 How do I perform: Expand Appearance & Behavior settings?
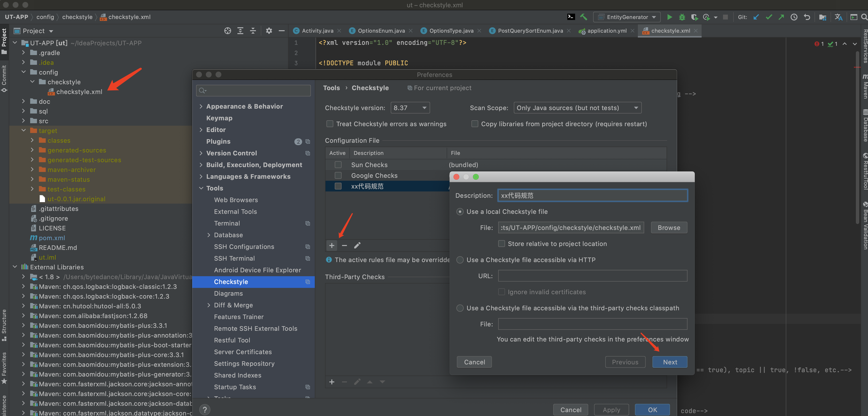coord(201,106)
